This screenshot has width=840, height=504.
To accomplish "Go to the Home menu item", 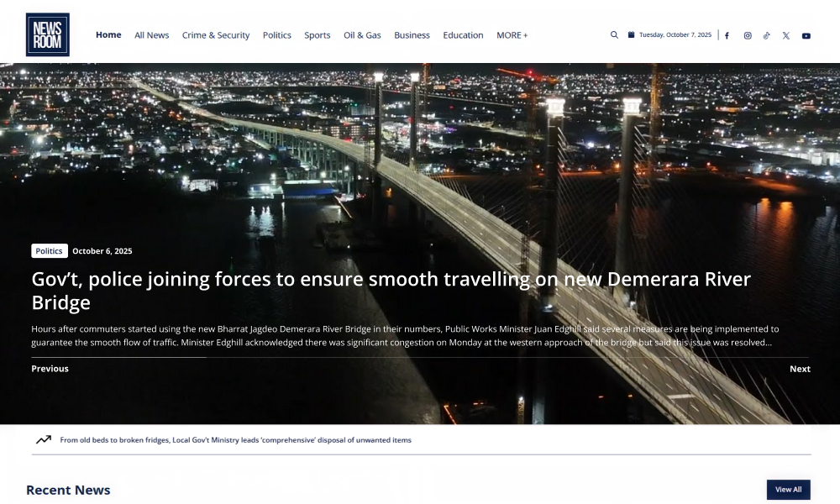I will tap(108, 35).
